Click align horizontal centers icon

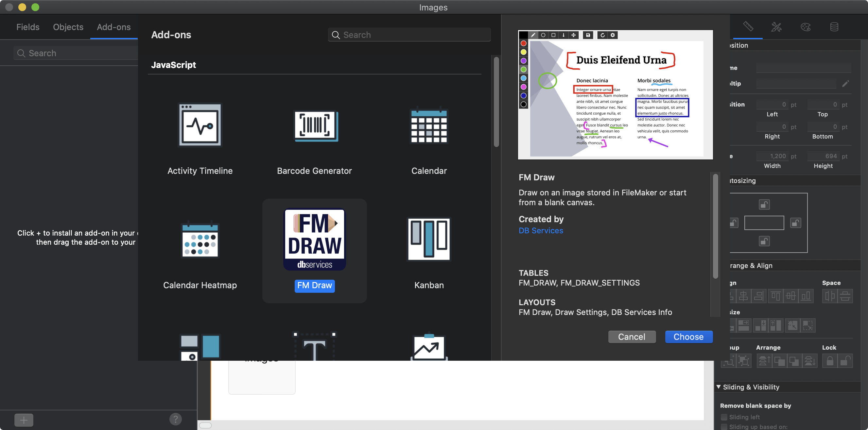tap(743, 296)
